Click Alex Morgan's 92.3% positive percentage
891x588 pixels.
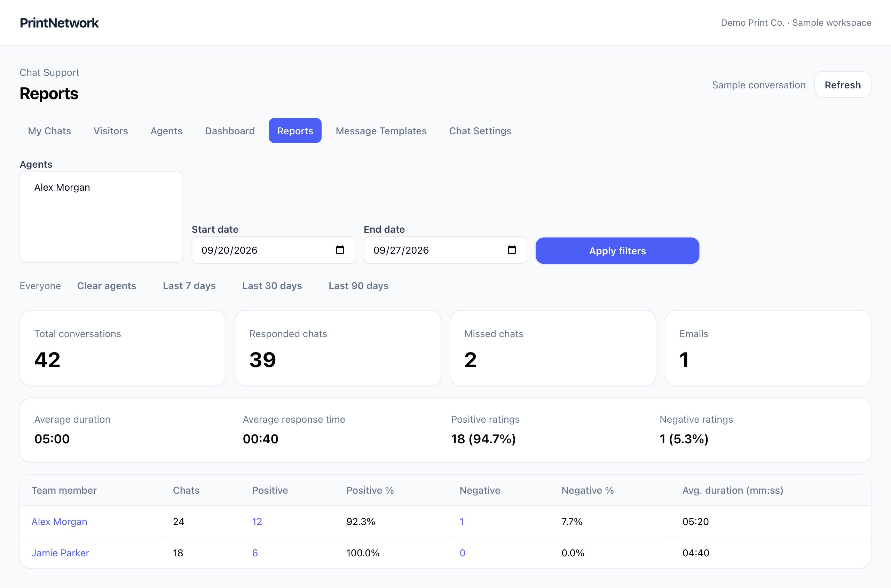[x=361, y=522]
